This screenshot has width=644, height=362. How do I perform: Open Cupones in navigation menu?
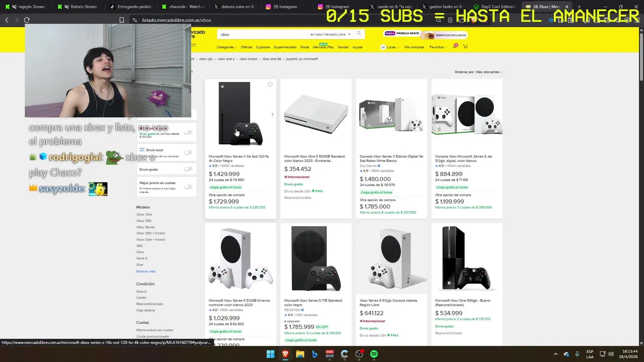tap(263, 47)
